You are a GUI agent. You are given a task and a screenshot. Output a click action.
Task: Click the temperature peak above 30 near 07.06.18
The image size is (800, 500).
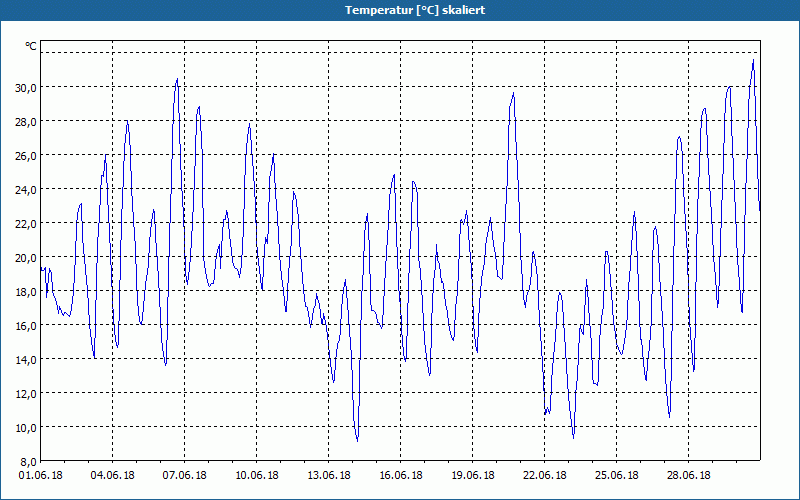point(177,79)
